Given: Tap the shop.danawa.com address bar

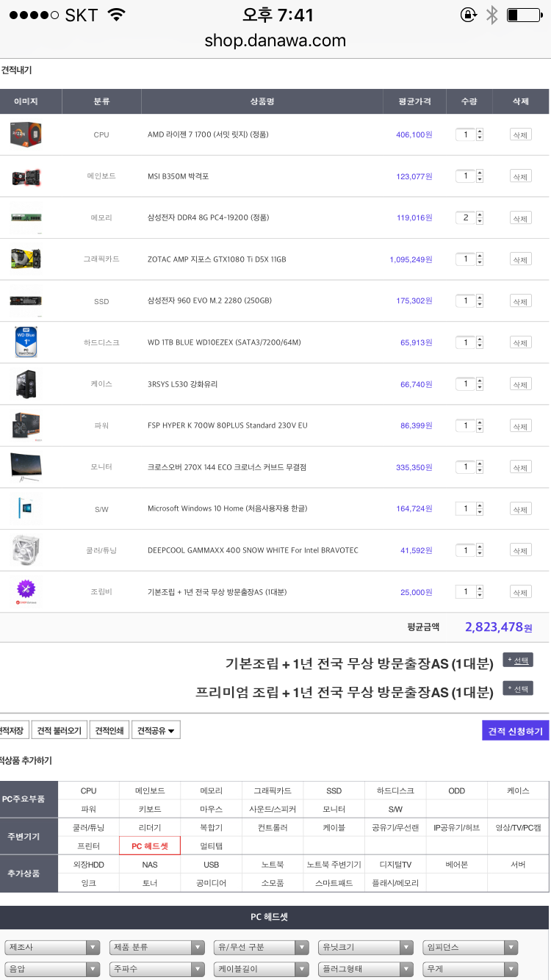Looking at the screenshot, I should click(275, 40).
